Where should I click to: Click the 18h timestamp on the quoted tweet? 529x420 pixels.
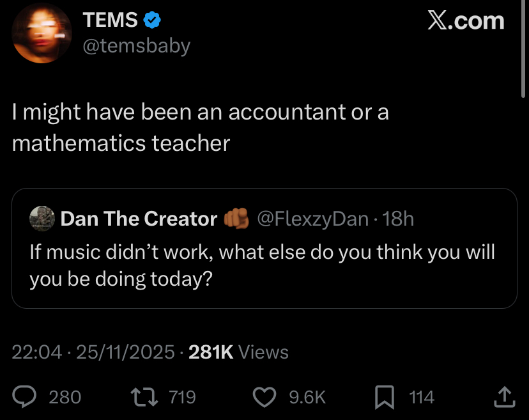pos(399,219)
